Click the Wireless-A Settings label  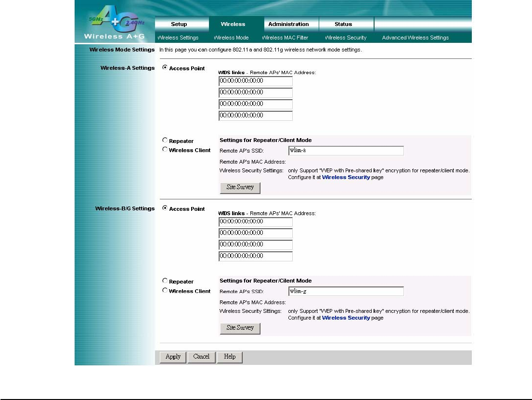pyautogui.click(x=127, y=68)
